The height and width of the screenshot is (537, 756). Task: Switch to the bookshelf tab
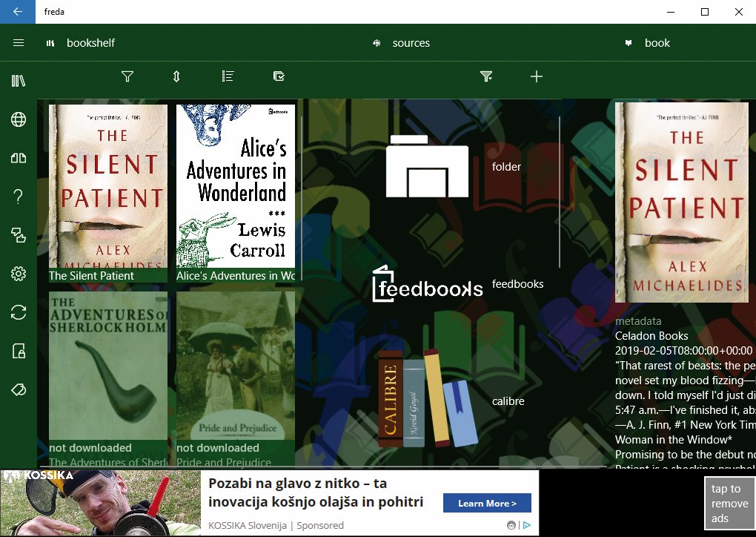coord(81,43)
